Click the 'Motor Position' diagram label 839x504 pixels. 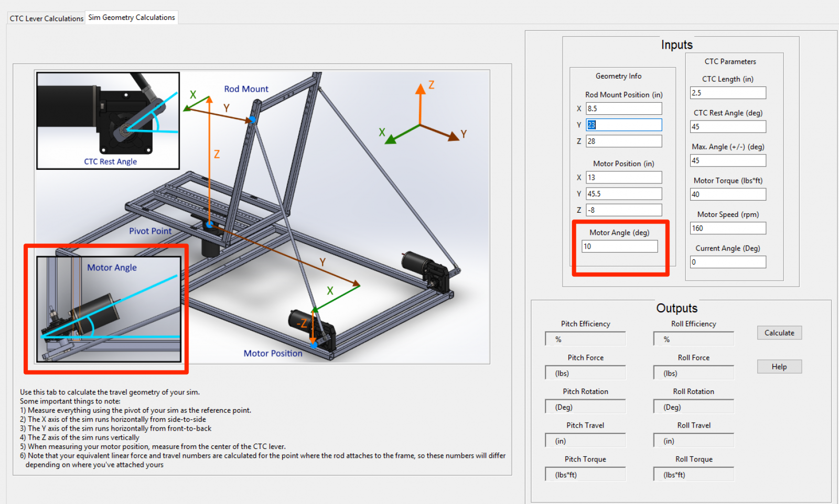tap(273, 354)
